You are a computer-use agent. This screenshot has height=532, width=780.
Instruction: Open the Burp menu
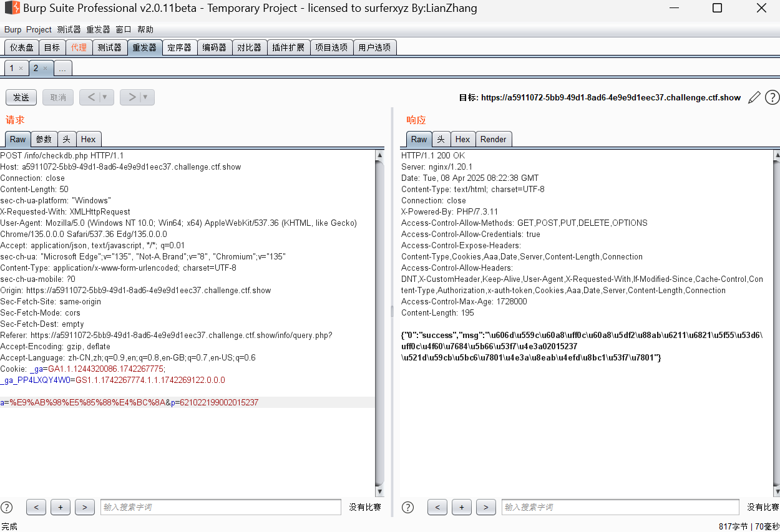(x=12, y=29)
